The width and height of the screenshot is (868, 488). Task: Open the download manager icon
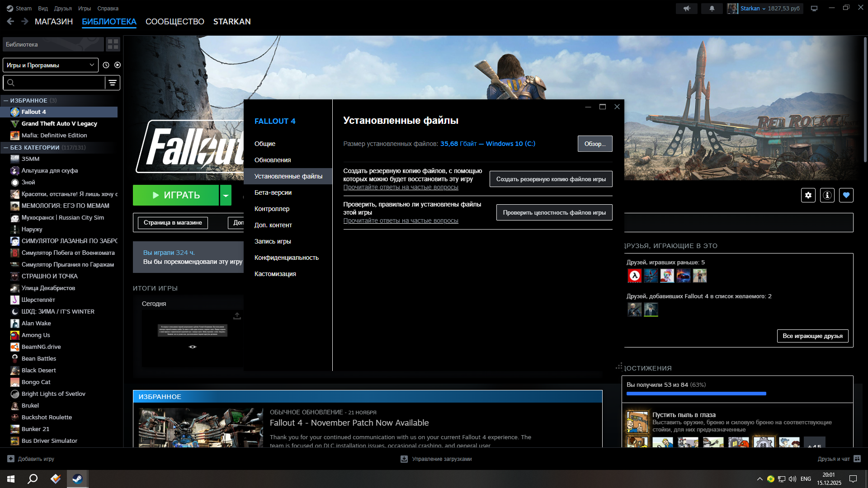click(404, 459)
